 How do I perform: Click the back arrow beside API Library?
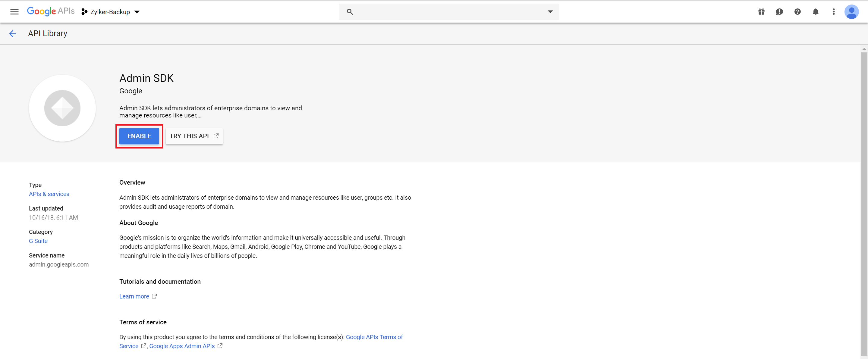click(x=13, y=34)
